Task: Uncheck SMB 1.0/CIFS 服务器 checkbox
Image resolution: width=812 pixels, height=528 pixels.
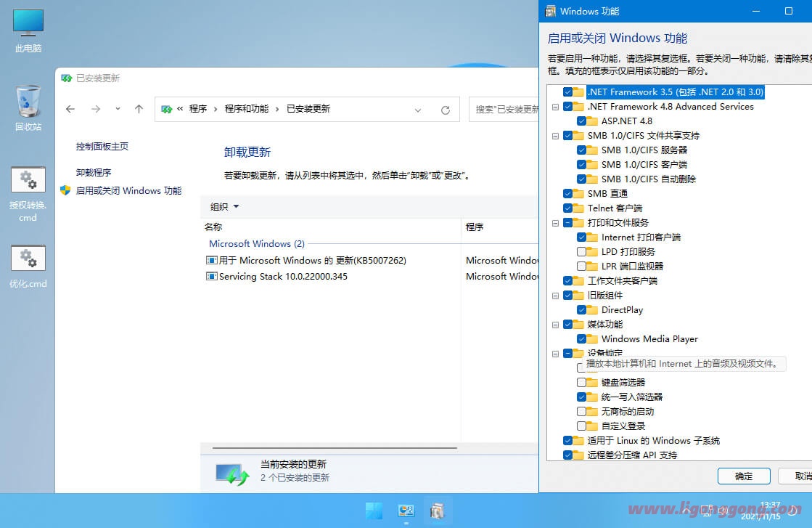Action: [581, 150]
